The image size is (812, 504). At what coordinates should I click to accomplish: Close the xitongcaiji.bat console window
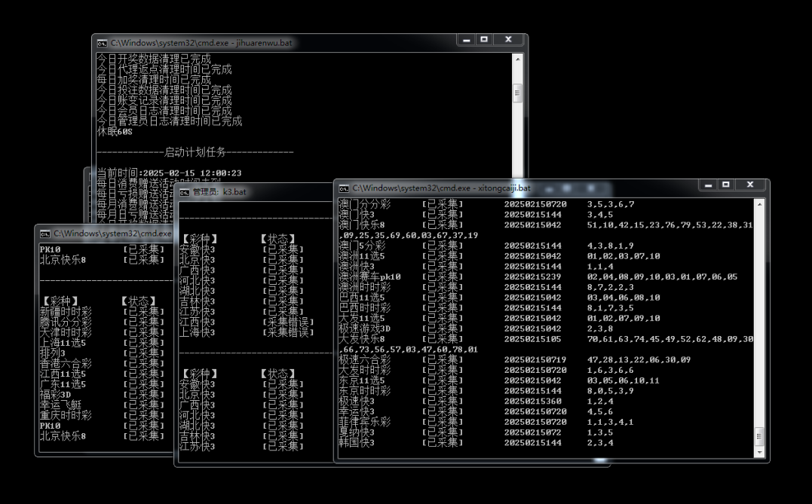pyautogui.click(x=750, y=185)
